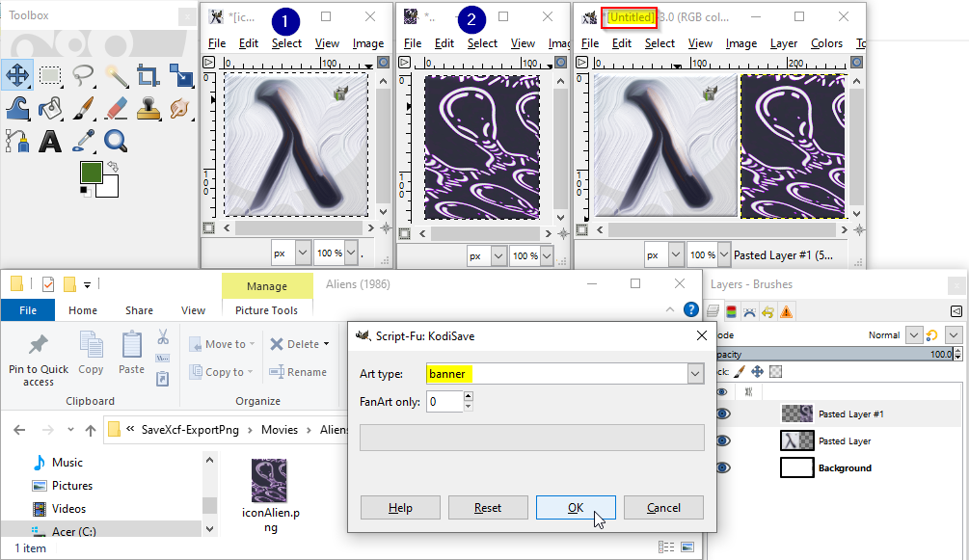
Task: Select the Move tool in Toolbox
Action: point(17,75)
